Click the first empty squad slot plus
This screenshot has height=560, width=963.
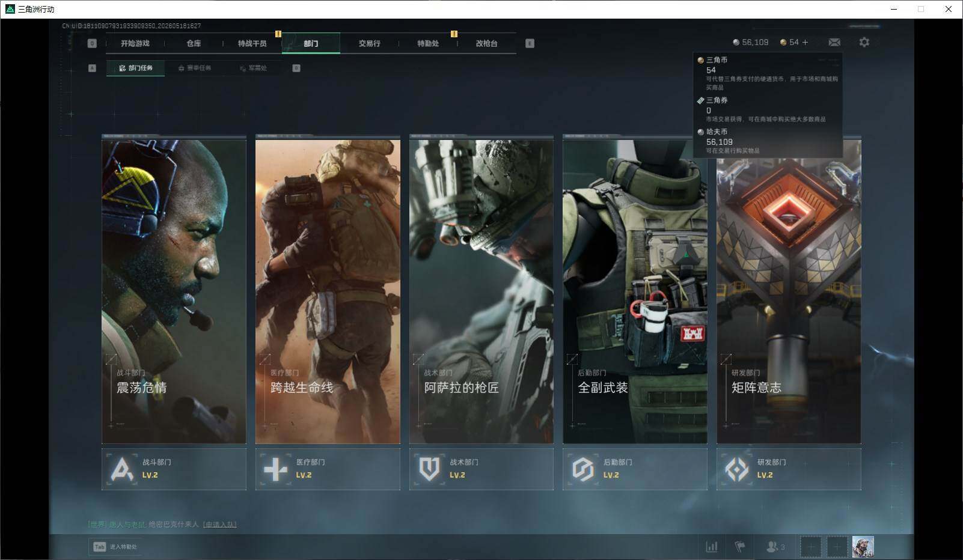click(x=810, y=547)
